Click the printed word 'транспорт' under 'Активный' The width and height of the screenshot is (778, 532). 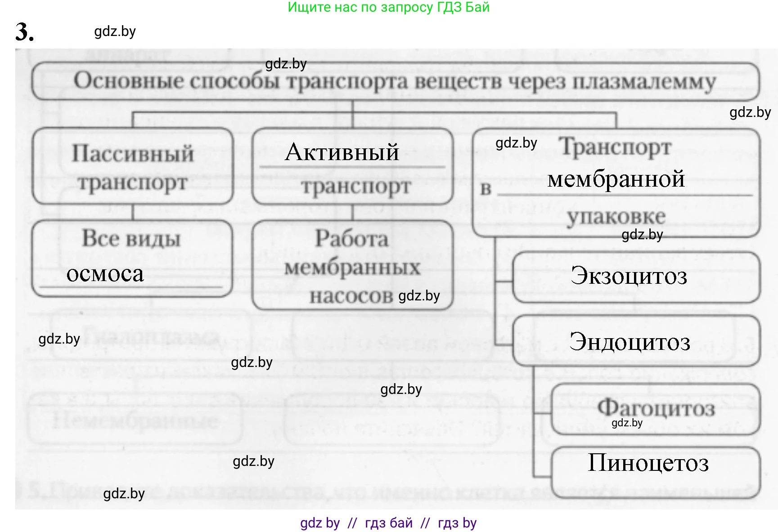tap(356, 186)
